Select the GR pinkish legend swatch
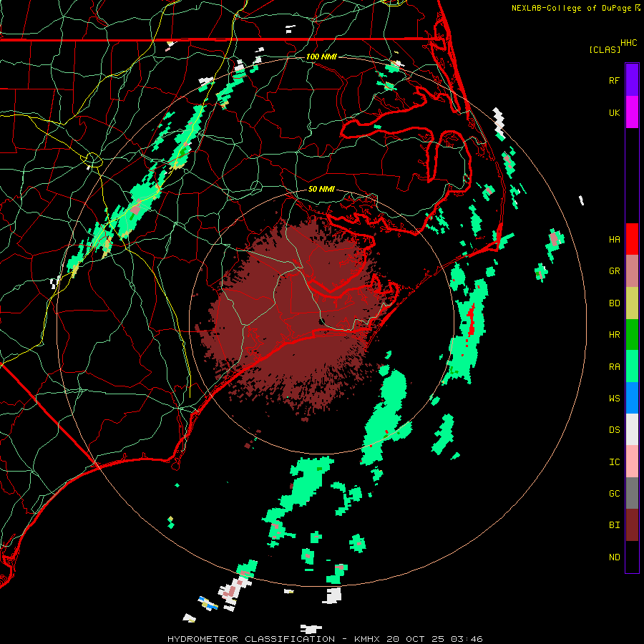The image size is (644, 644). (x=632, y=271)
